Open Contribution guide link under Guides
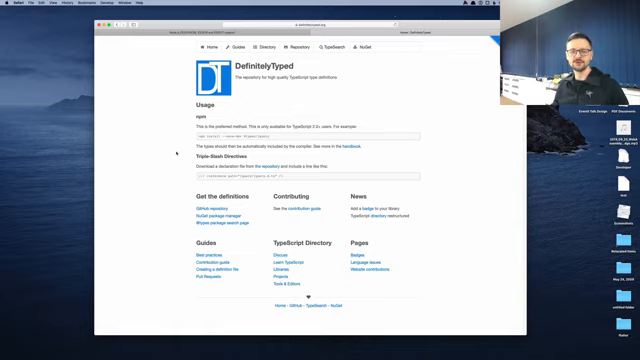The width and height of the screenshot is (640, 360). click(x=213, y=262)
